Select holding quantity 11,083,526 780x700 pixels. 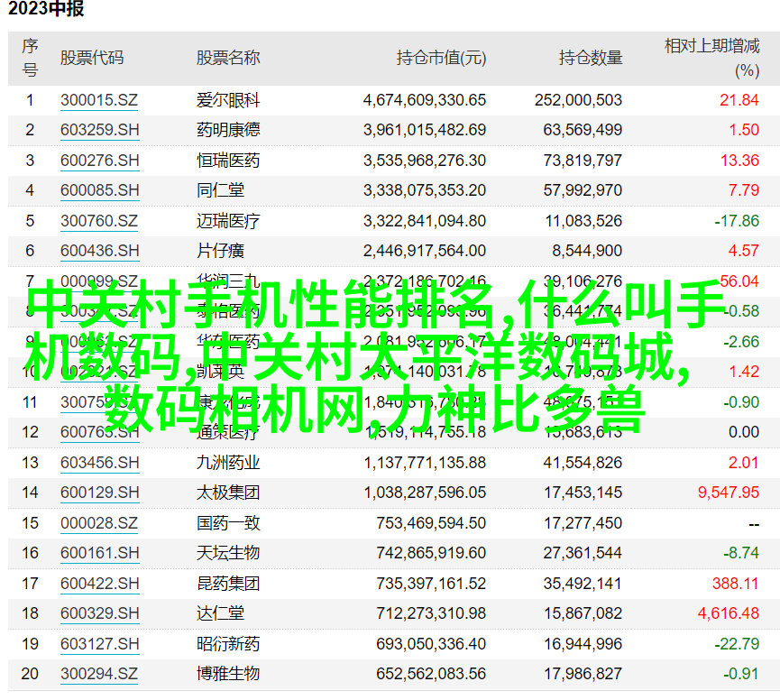point(583,221)
